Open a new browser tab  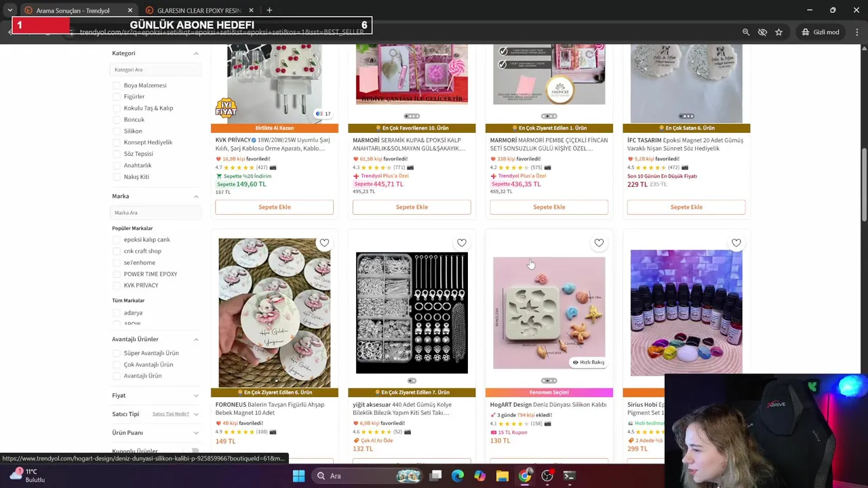(269, 10)
